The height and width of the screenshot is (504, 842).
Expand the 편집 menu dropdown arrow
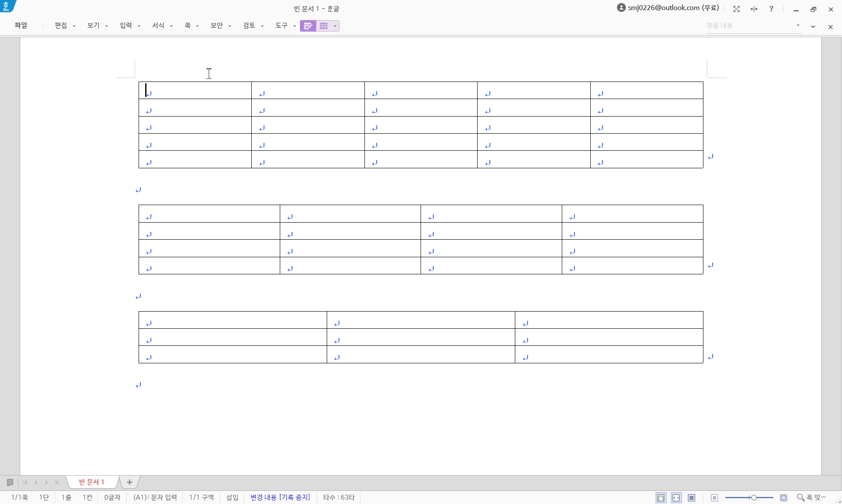click(74, 26)
